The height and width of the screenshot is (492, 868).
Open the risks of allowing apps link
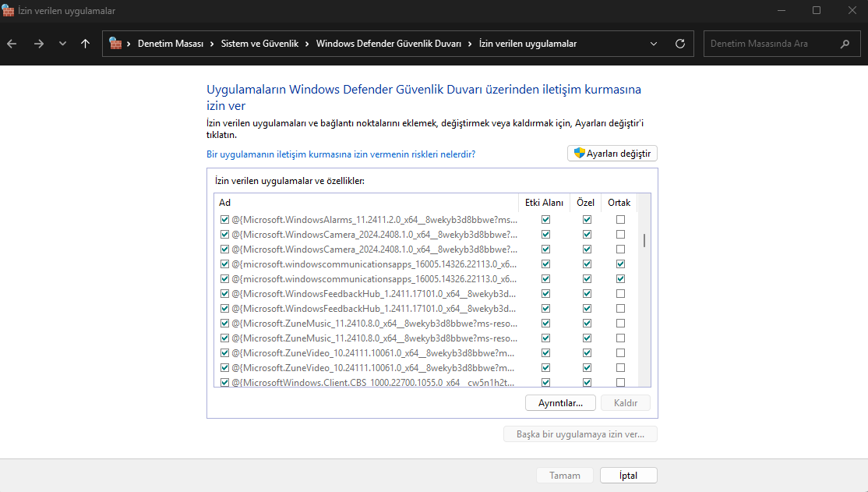click(341, 154)
